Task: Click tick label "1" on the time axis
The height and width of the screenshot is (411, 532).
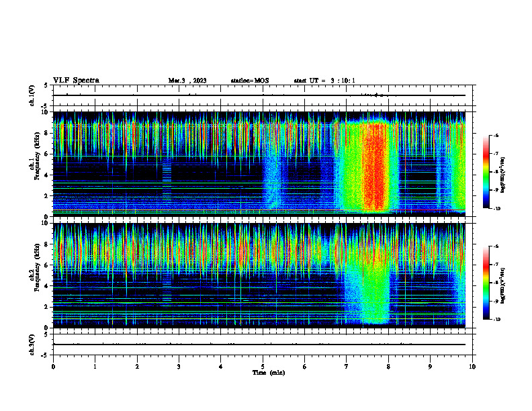Action: 95,367
